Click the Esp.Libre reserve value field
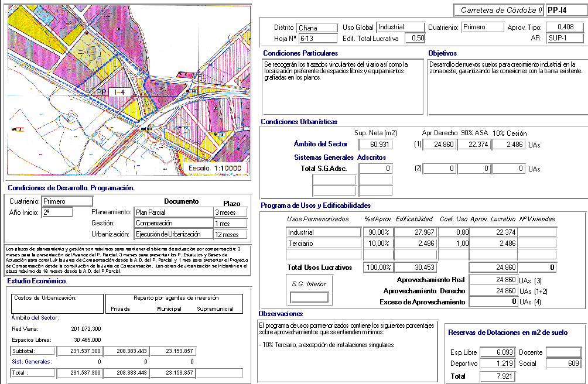Screen dimensions: 588x384 497,352
